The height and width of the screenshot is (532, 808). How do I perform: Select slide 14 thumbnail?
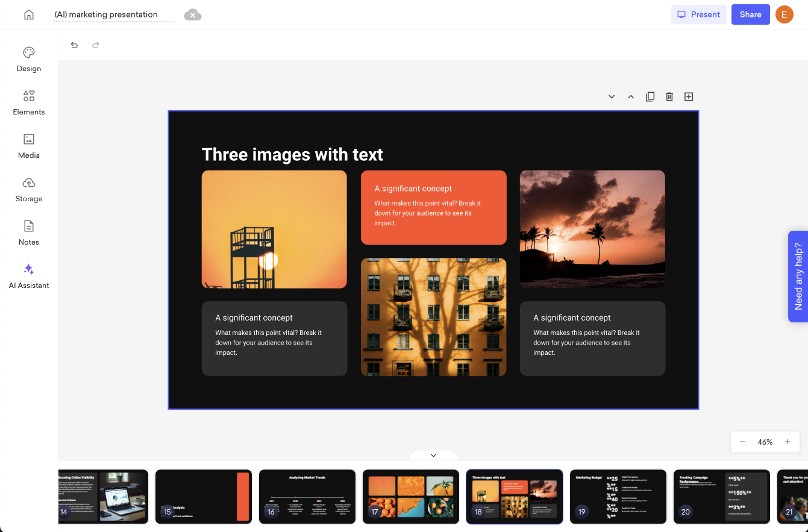coord(103,497)
